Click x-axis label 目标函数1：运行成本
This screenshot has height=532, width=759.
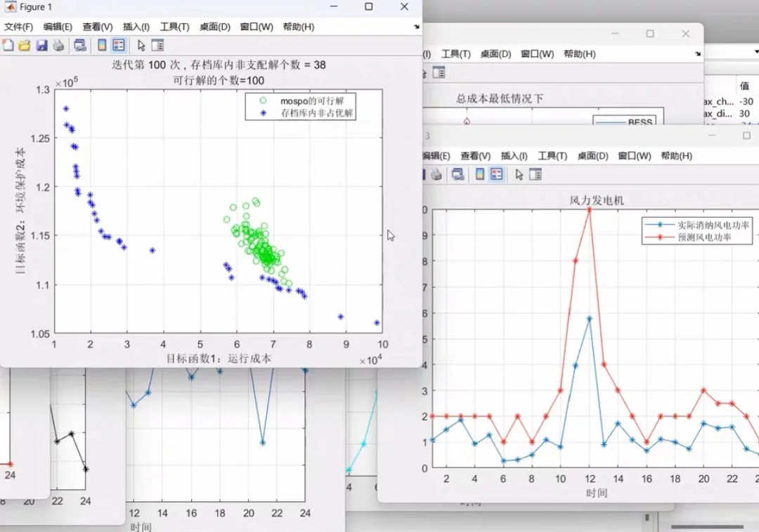click(x=219, y=358)
